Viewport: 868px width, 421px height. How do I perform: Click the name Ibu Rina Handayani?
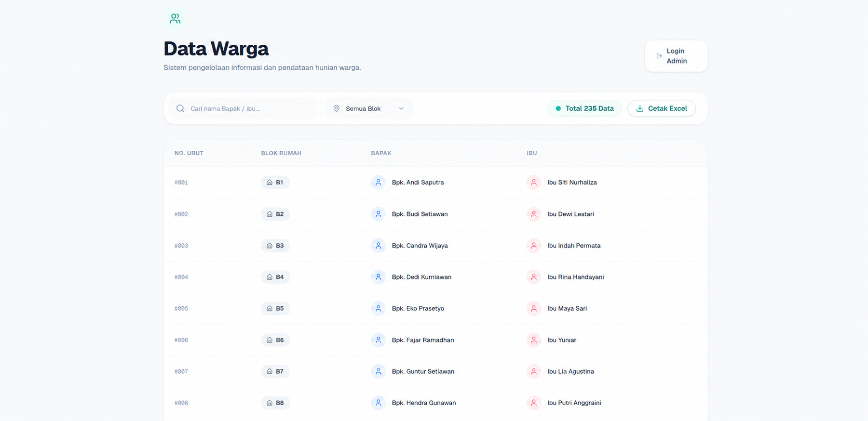pos(576,277)
